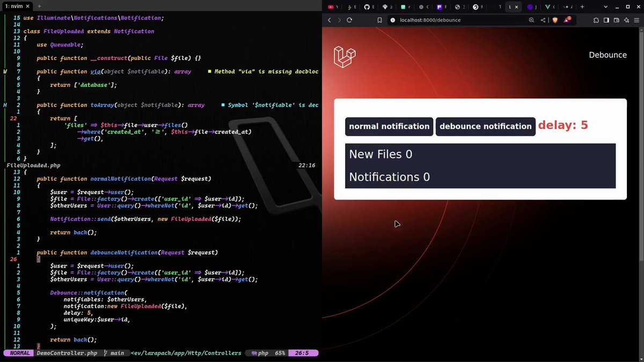Click NORMAL mode indicator in status line

[x=20, y=353]
